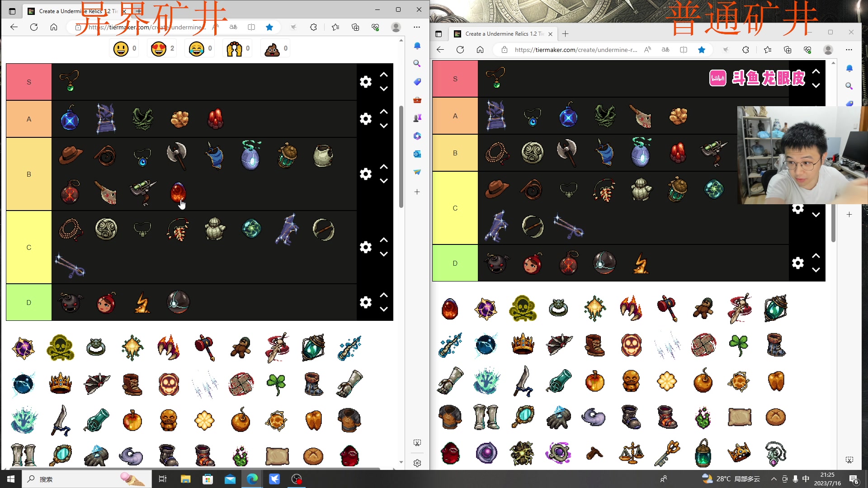Move tier D up in left window
The image size is (868, 488).
(384, 295)
